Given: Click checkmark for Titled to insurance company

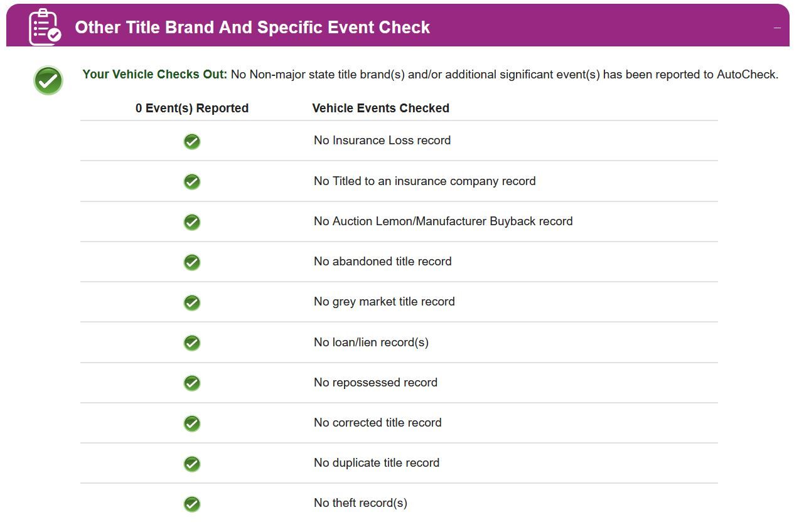Looking at the screenshot, I should [x=192, y=181].
